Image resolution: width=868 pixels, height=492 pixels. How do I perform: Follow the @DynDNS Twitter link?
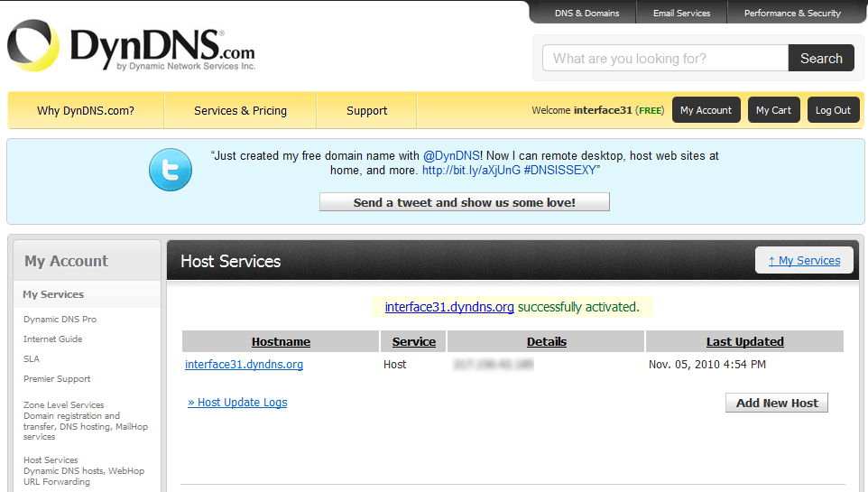[451, 156]
